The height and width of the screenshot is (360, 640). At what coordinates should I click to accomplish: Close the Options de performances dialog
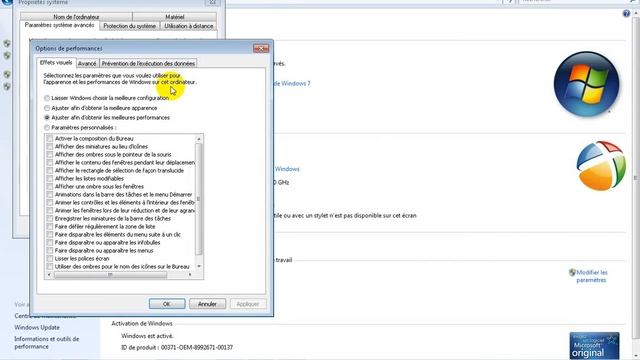(261, 48)
